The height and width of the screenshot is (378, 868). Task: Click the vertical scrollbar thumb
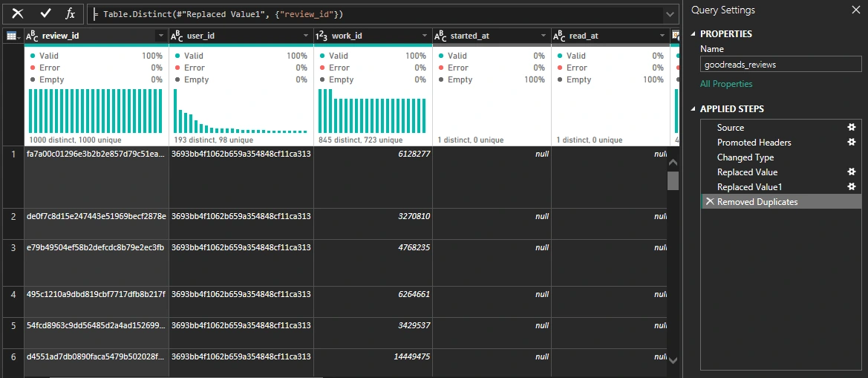click(x=673, y=180)
